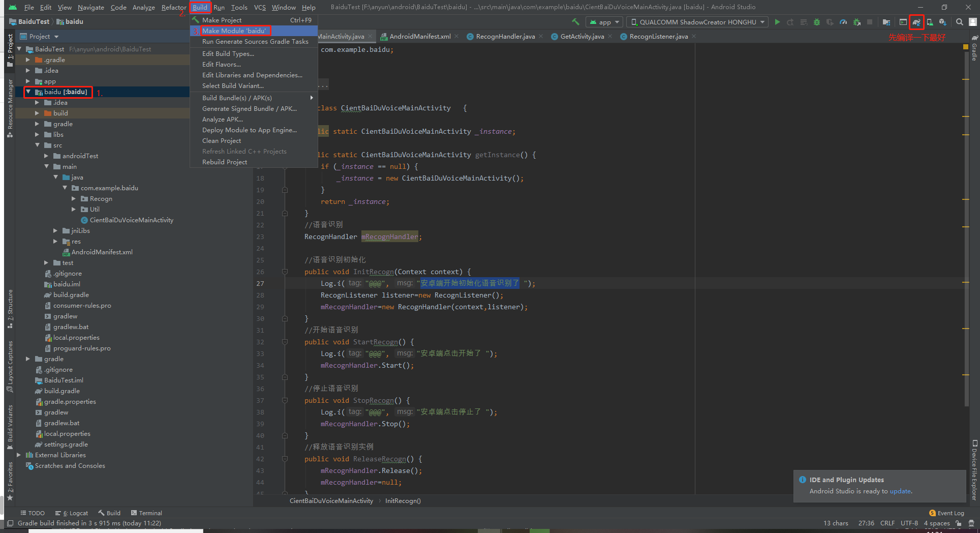Close the GetActivity.java tab
Image resolution: width=980 pixels, height=533 pixels.
(610, 37)
